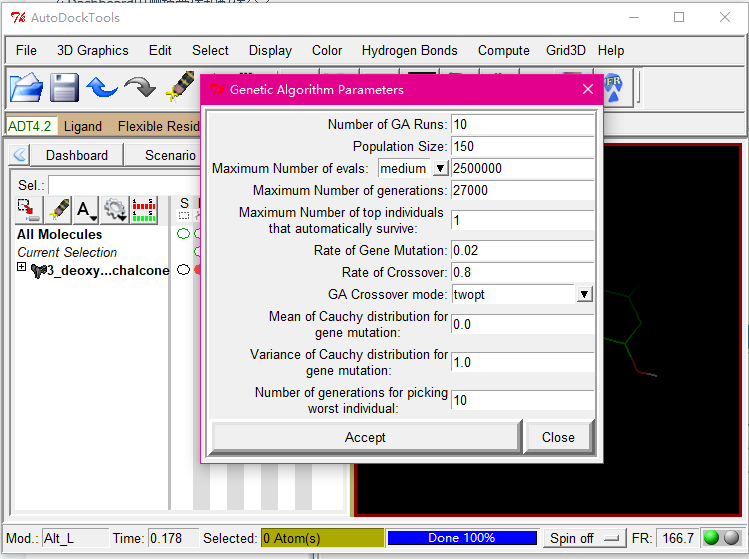Expand the 3_deoxy chalcone molecule tree node
The height and width of the screenshot is (559, 749).
[x=22, y=269]
